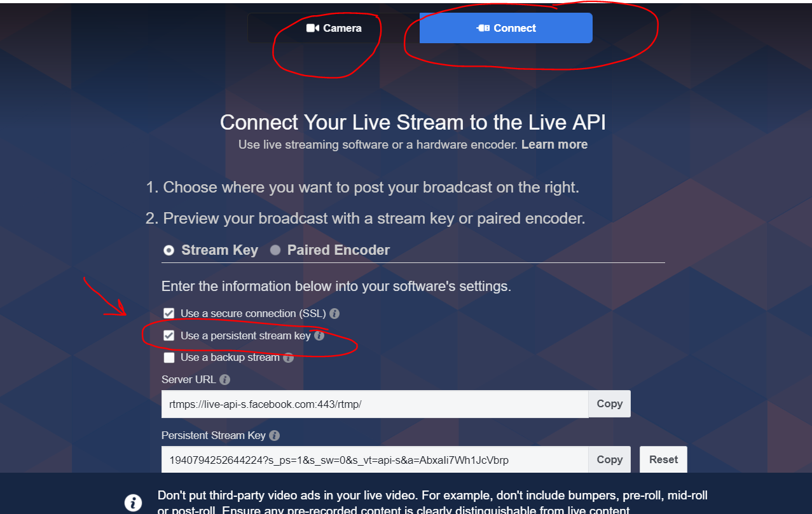Disable Use a secure connection (SSL)
812x514 pixels.
click(x=169, y=313)
